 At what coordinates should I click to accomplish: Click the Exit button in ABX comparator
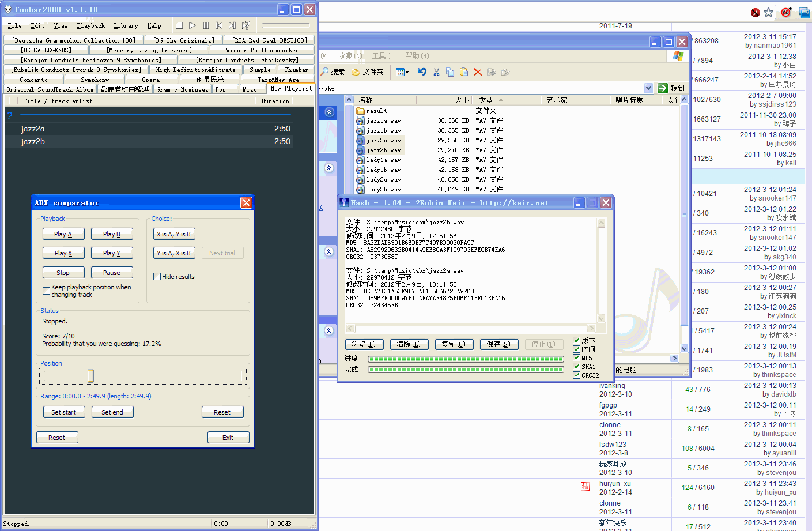click(x=228, y=438)
